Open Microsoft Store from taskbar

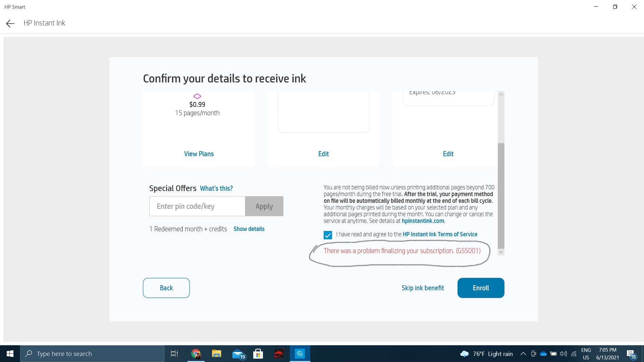pyautogui.click(x=258, y=354)
